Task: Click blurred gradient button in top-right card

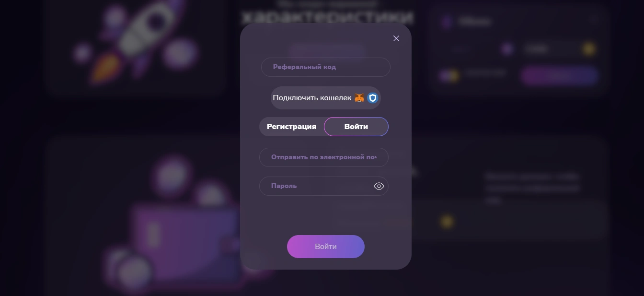Action: pyautogui.click(x=559, y=75)
